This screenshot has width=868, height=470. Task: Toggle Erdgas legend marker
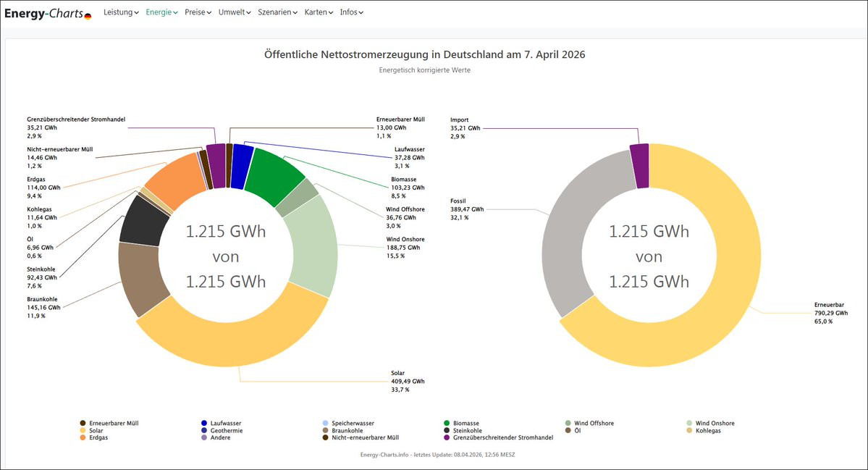83,437
